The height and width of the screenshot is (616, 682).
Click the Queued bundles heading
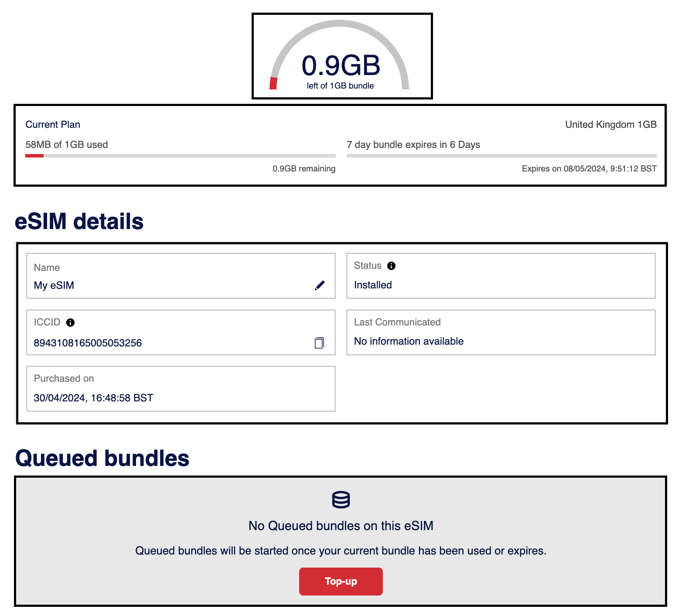(x=102, y=458)
